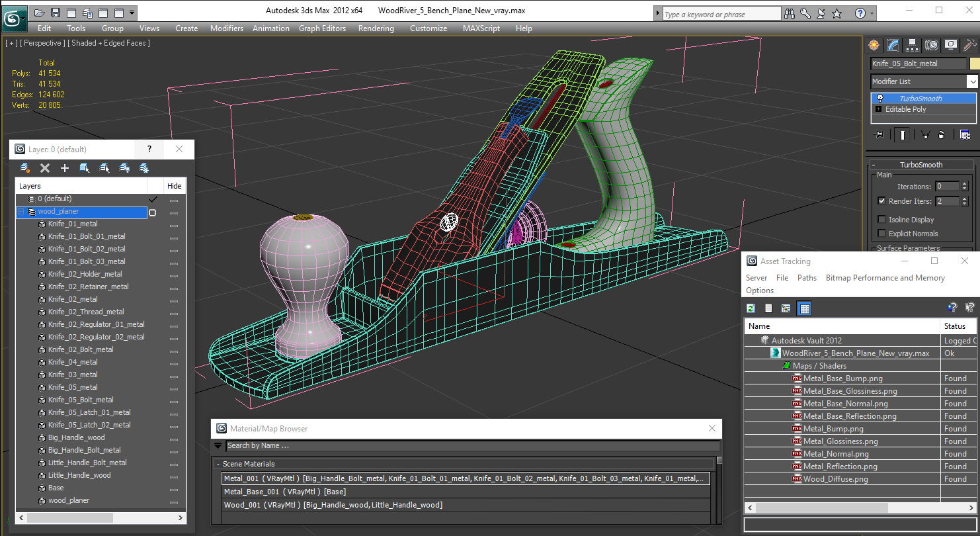This screenshot has height=536, width=980.
Task: Click Make Unique icon under modifier stack
Action: pyautogui.click(x=925, y=135)
